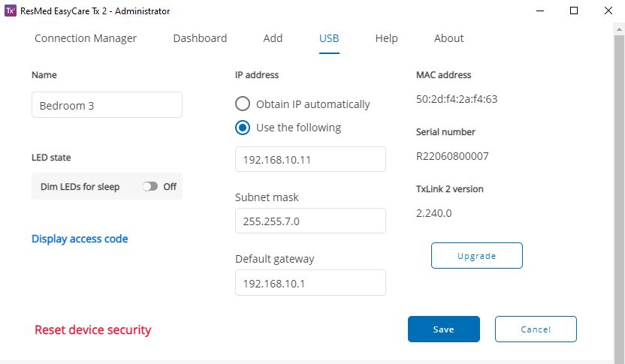The image size is (625, 364).
Task: Open the Display access code link
Action: (80, 239)
